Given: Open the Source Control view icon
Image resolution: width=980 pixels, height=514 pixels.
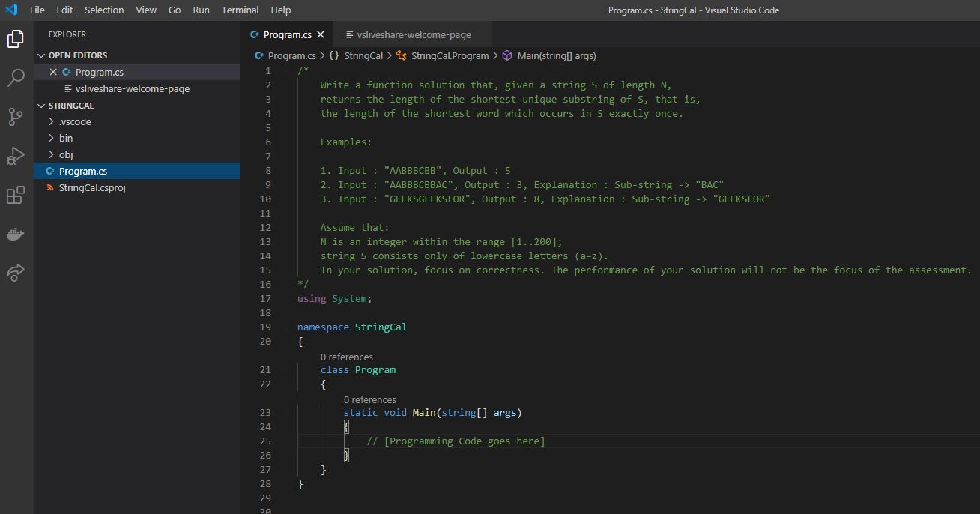Looking at the screenshot, I should [16, 117].
